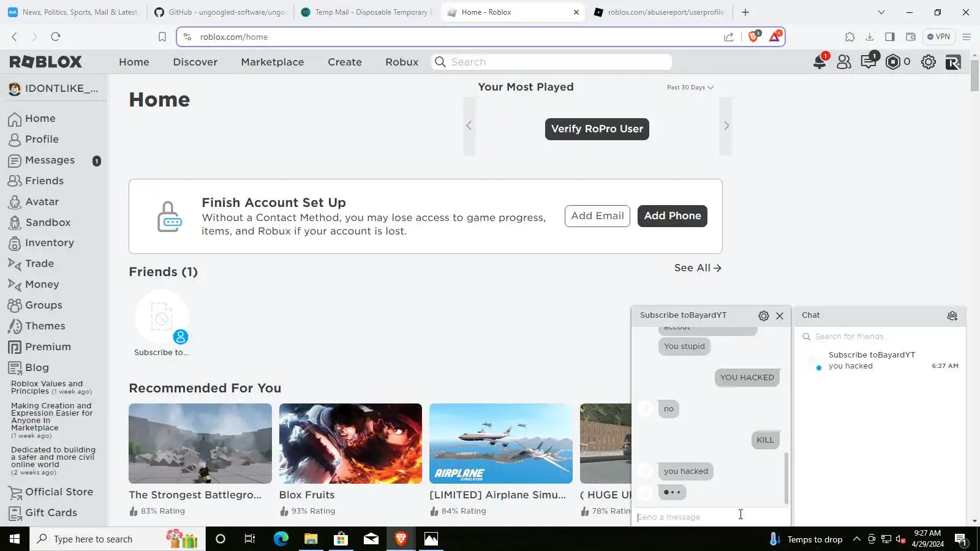980x551 pixels.
Task: Switch to the GitHub ungoogled-software tab
Action: [221, 12]
